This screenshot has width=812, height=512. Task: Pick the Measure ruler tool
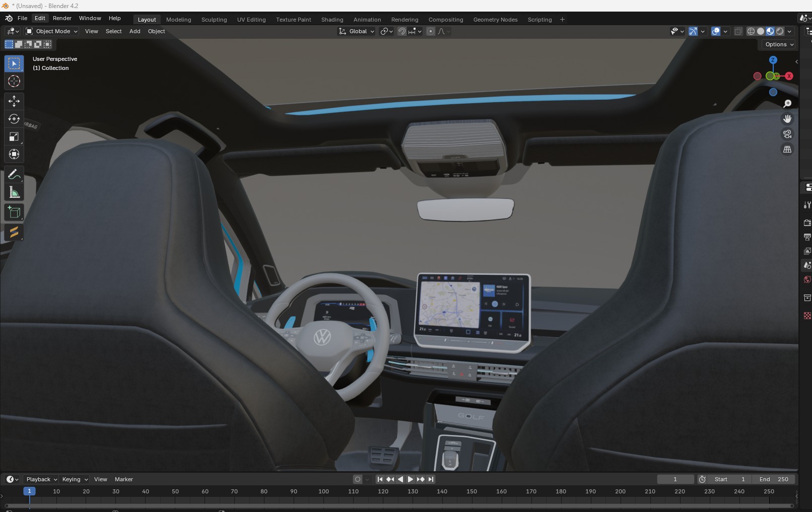pos(14,192)
